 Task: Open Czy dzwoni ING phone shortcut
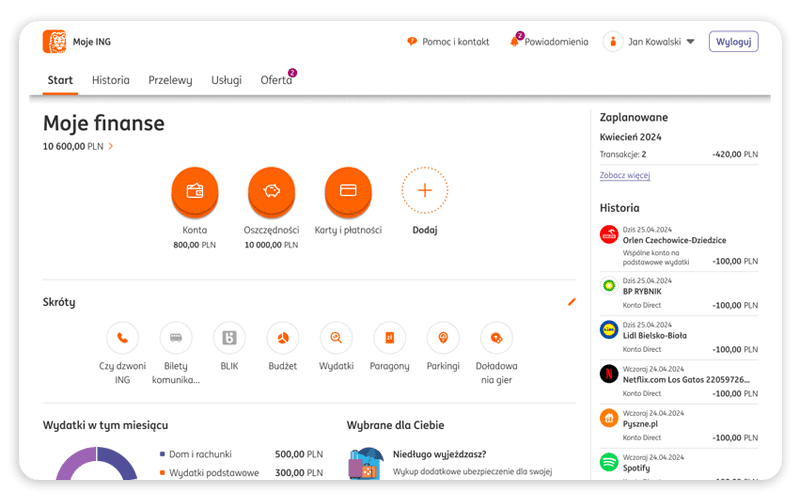(122, 338)
